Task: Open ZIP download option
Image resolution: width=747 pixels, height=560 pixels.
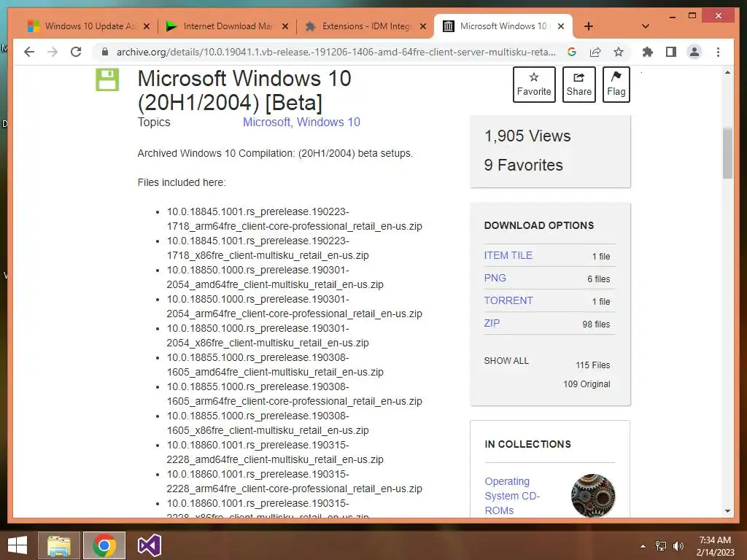Action: coord(492,323)
